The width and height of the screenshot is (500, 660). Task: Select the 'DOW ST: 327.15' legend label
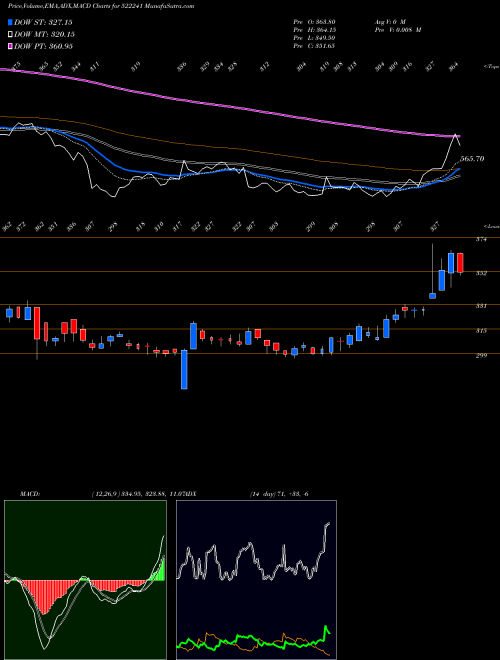coord(43,22)
